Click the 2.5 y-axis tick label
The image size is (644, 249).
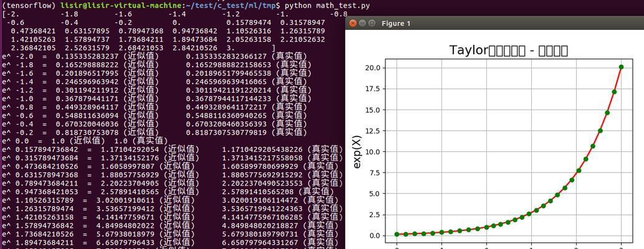pos(376,215)
